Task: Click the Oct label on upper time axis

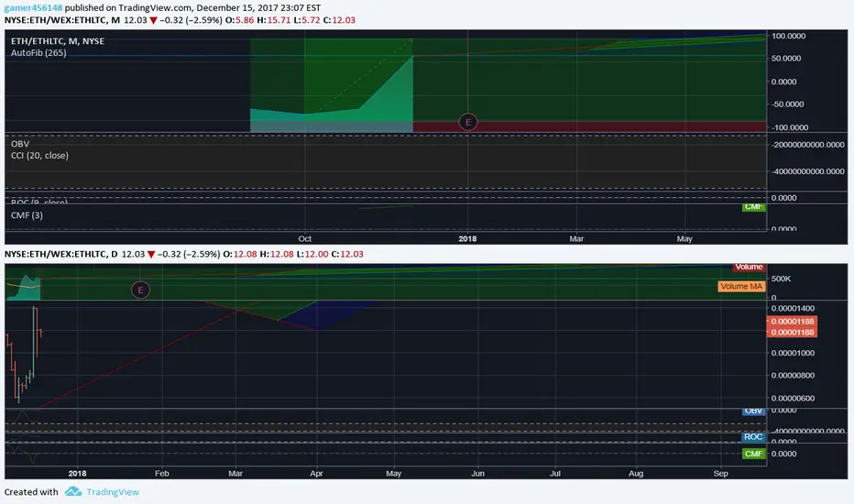Action: tap(304, 238)
